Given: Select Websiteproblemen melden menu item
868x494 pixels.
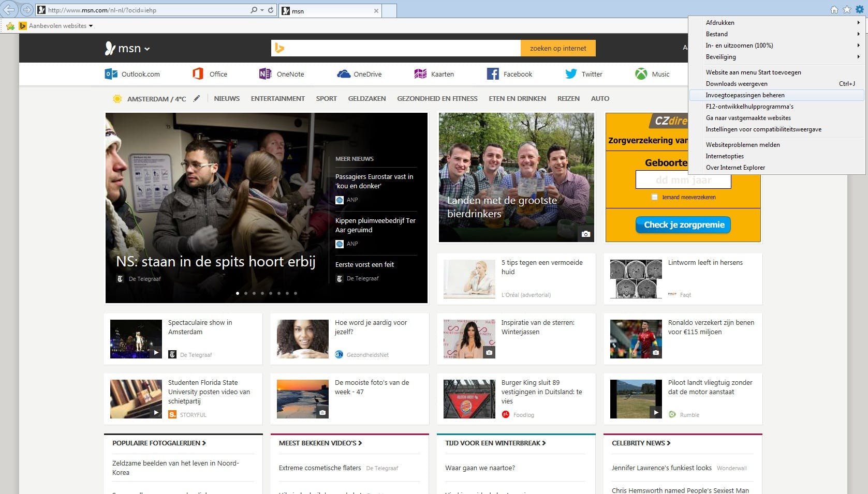Looking at the screenshot, I should [x=777, y=145].
